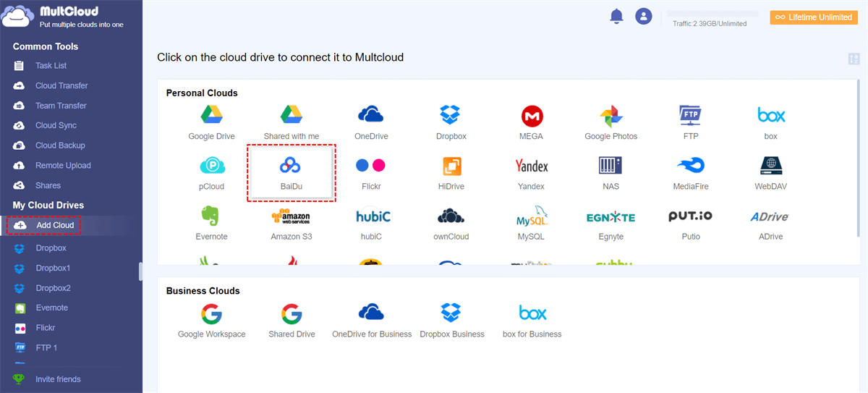The image size is (868, 393).
Task: Select the NAS option
Action: [611, 172]
